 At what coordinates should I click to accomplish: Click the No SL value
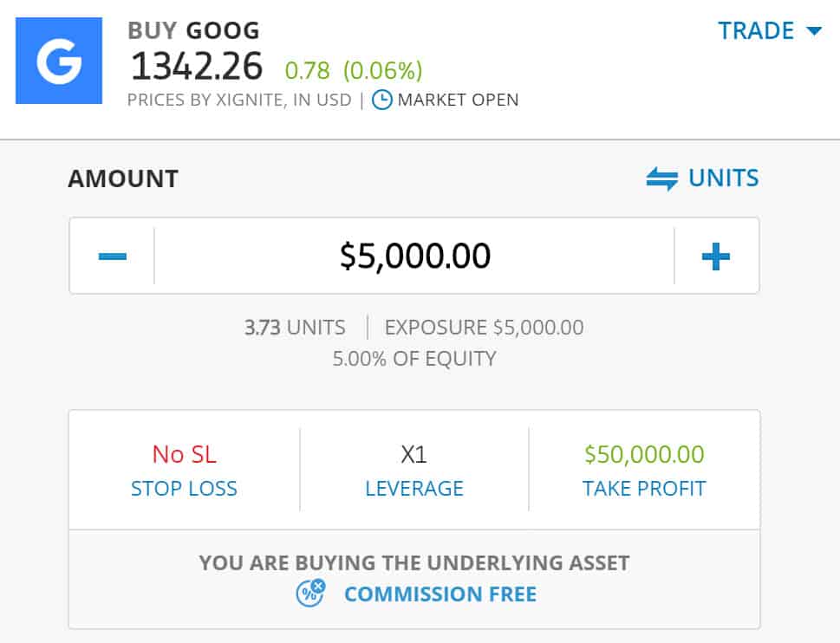[184, 455]
